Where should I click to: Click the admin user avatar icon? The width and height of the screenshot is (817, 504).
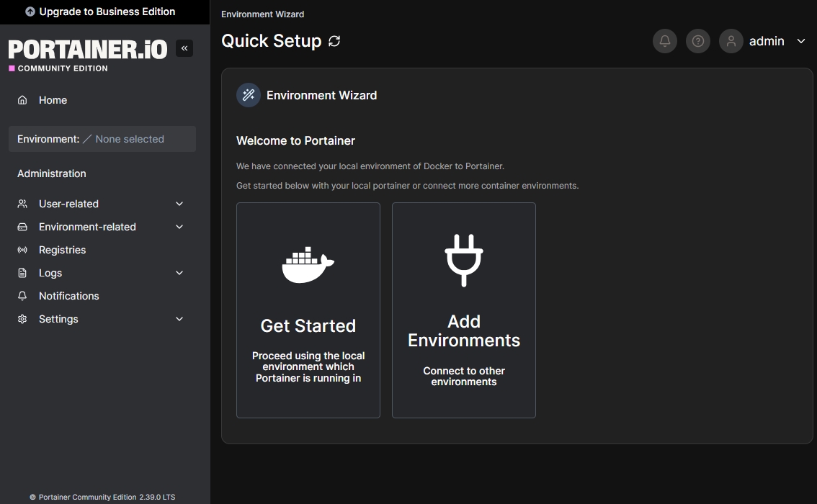click(731, 41)
